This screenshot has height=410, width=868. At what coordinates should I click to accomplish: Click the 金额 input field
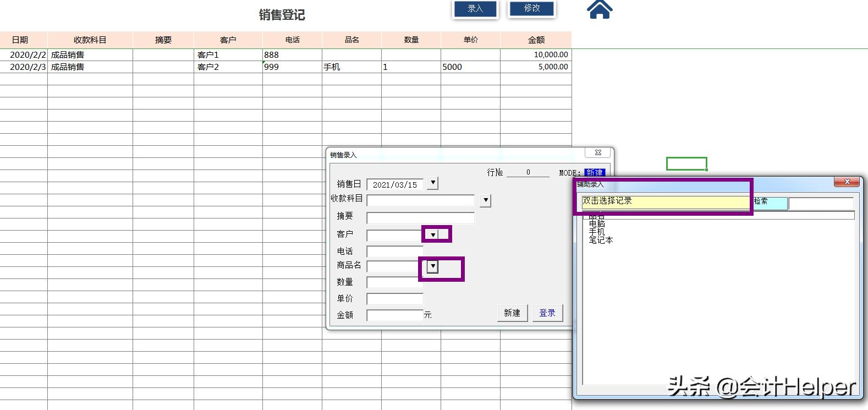coord(395,315)
